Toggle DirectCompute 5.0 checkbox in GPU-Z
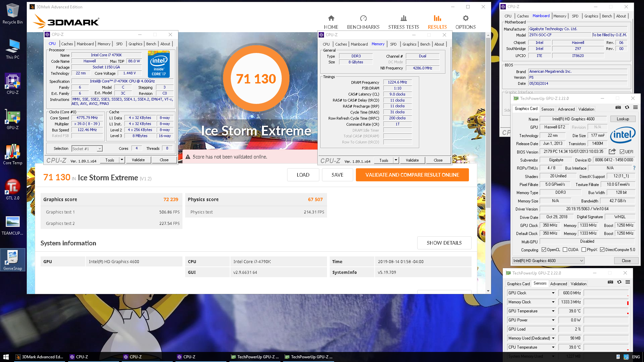The image size is (644, 362). 602,249
